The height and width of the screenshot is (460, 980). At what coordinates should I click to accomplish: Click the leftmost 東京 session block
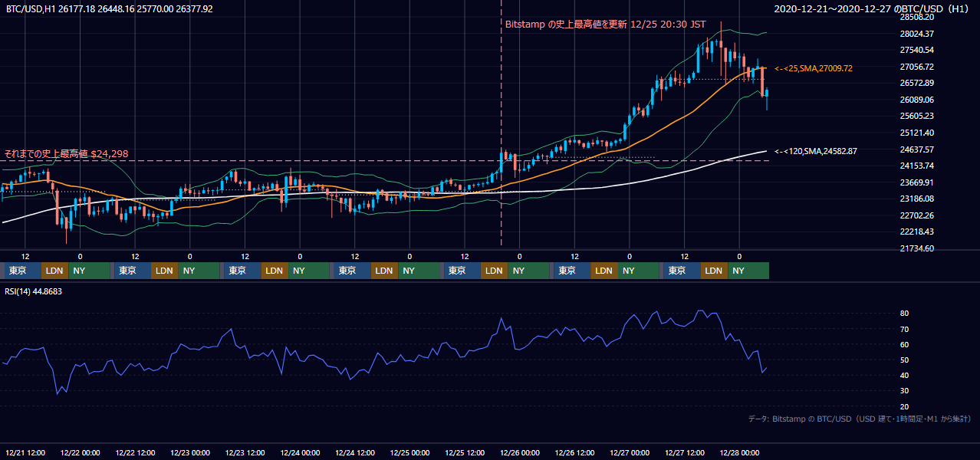[x=22, y=271]
